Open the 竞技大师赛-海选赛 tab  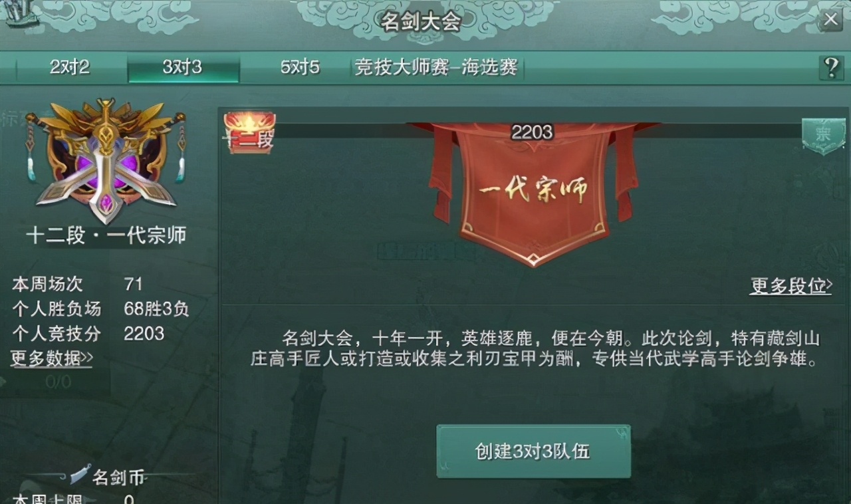pos(436,67)
